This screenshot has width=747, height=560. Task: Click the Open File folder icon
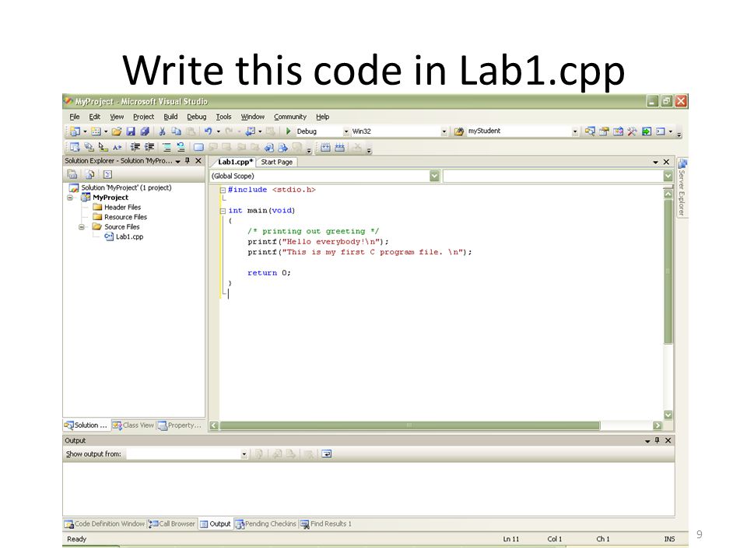click(x=117, y=131)
